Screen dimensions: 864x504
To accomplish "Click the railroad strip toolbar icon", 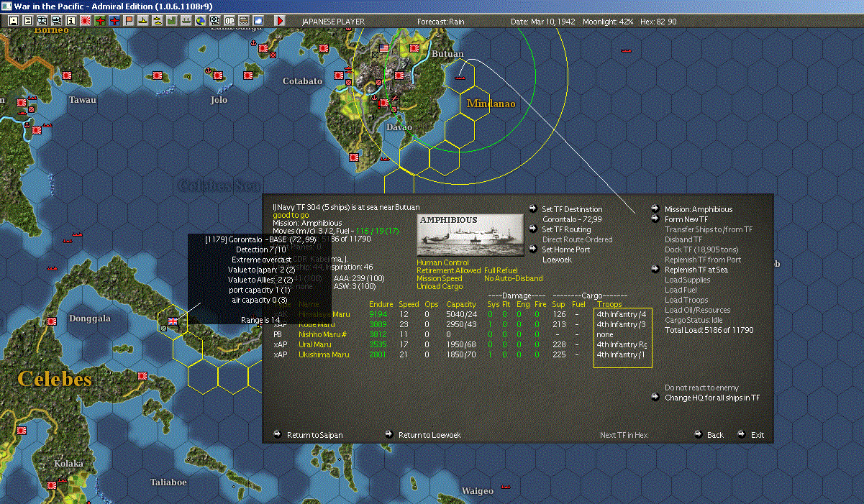I will (x=243, y=21).
